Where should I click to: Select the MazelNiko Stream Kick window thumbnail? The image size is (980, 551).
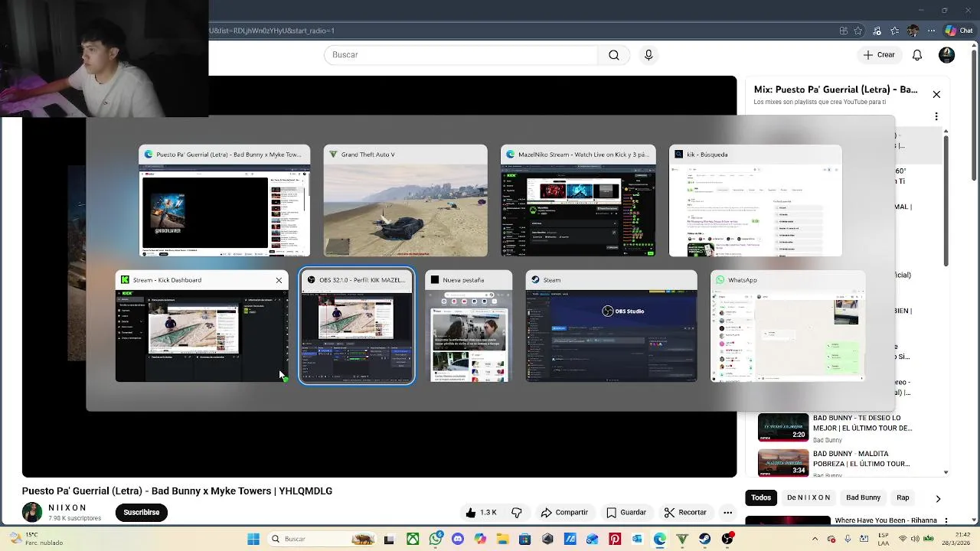click(x=578, y=201)
